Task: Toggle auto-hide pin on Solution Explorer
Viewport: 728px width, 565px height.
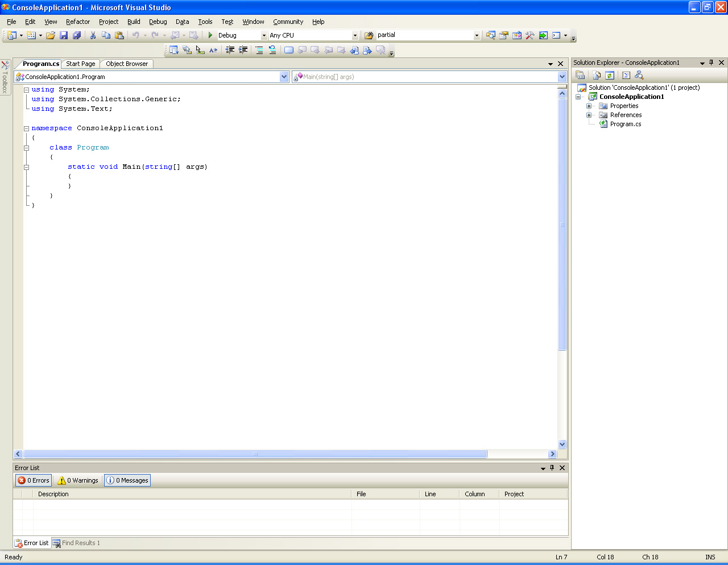Action: pos(712,63)
